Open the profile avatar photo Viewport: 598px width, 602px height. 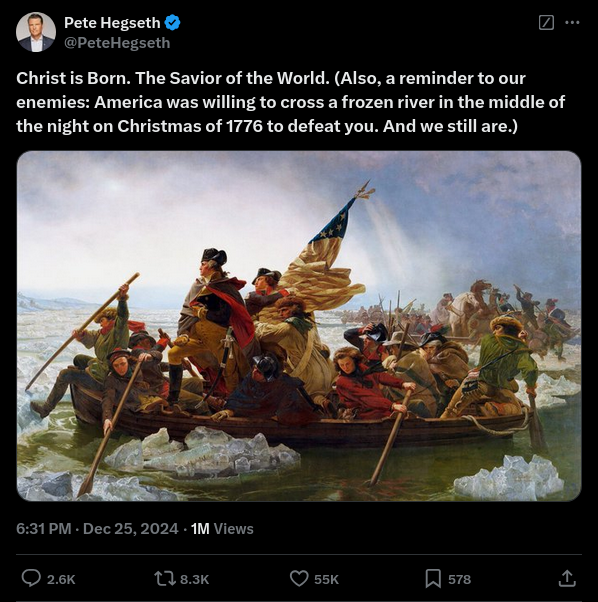(x=36, y=32)
